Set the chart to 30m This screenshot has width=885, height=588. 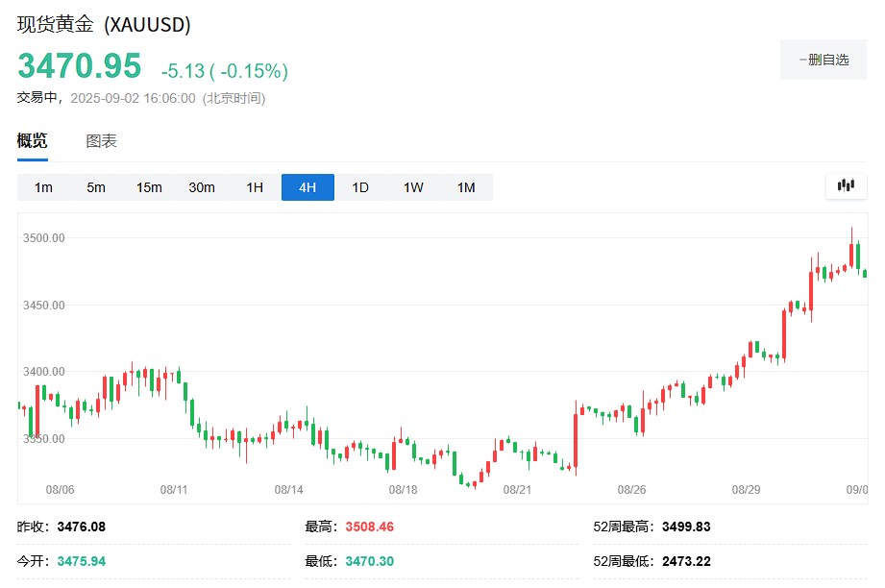pos(202,187)
